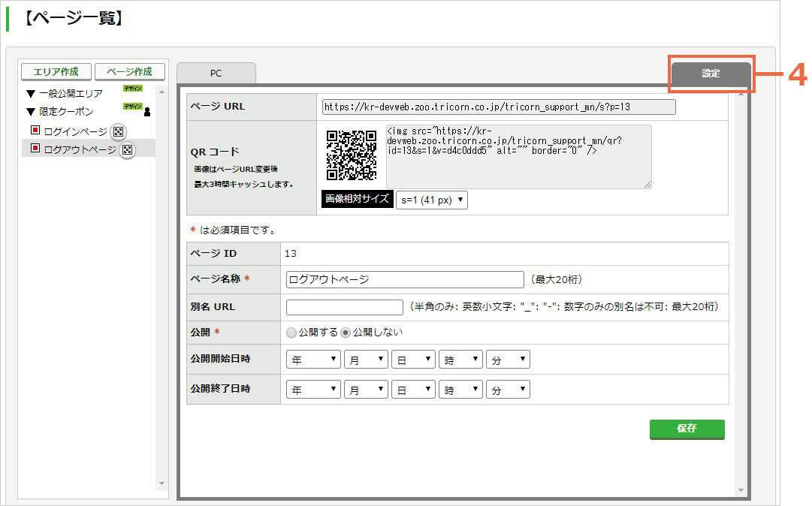
Task: Click the 限定クーポン label
Action: (x=66, y=112)
